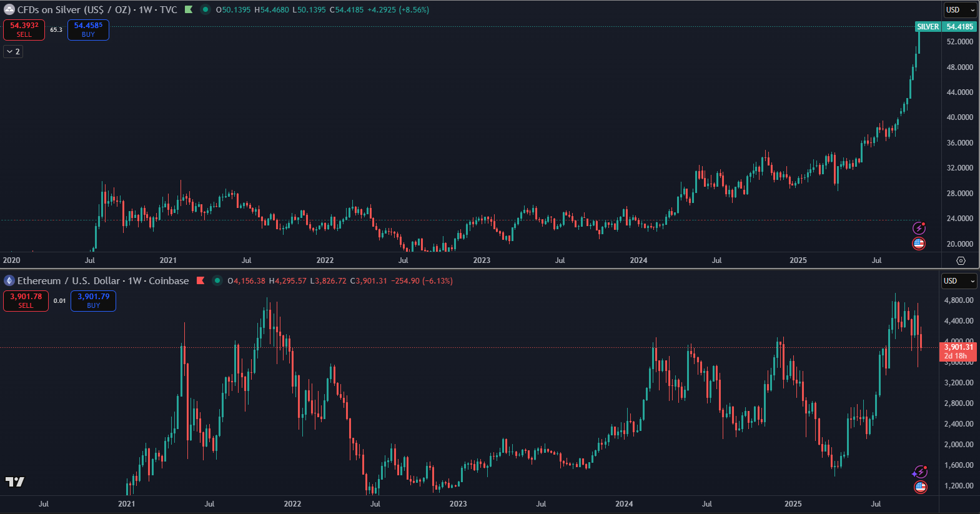The image size is (980, 514).
Task: Click 2021 on the Ethereum time axis
Action: 126,504
